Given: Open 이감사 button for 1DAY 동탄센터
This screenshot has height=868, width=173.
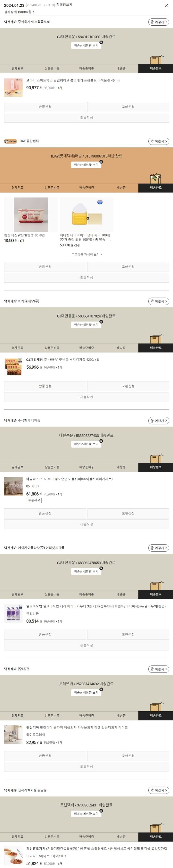Looking at the screenshot, I should point(158,141).
